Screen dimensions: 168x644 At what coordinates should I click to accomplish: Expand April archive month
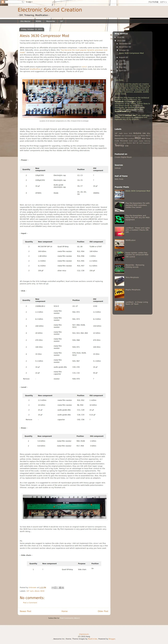pos(117,70)
